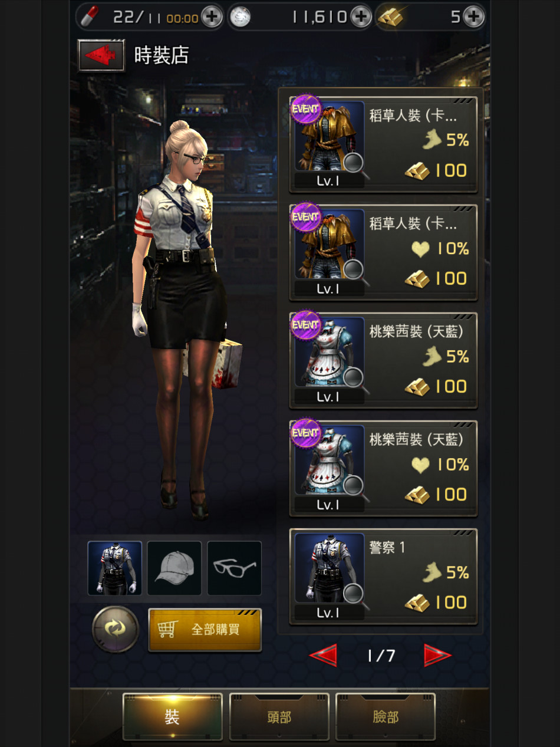
Task: Switch to the 裝 outfit tab
Action: pos(172,717)
